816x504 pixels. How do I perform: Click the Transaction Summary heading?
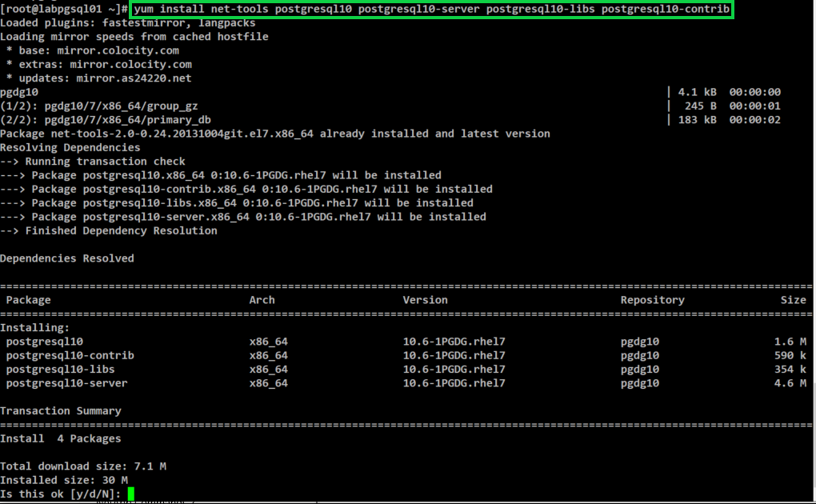tap(60, 411)
